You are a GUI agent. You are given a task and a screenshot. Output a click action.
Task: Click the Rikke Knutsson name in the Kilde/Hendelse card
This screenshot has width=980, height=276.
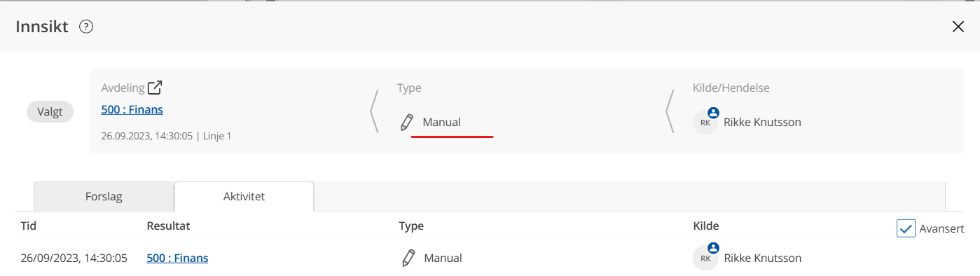(x=762, y=122)
